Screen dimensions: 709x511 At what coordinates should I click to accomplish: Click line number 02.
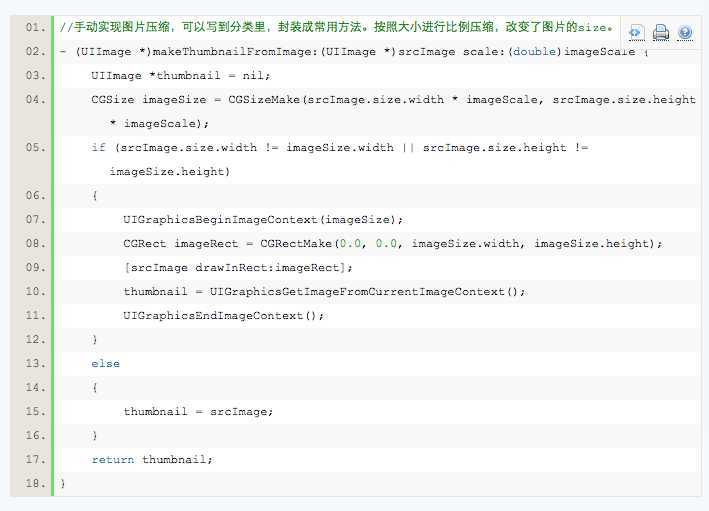[35, 52]
